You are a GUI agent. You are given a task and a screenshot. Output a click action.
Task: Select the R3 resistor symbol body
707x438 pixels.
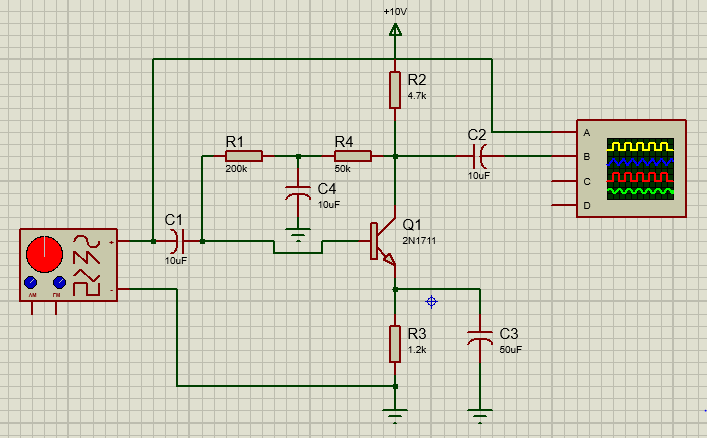(x=395, y=344)
